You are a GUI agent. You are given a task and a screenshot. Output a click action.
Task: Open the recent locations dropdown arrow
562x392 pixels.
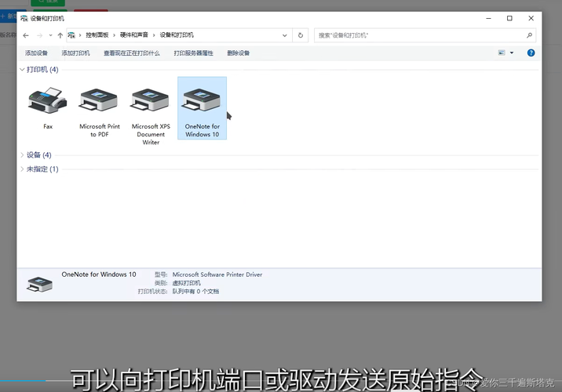coord(50,35)
